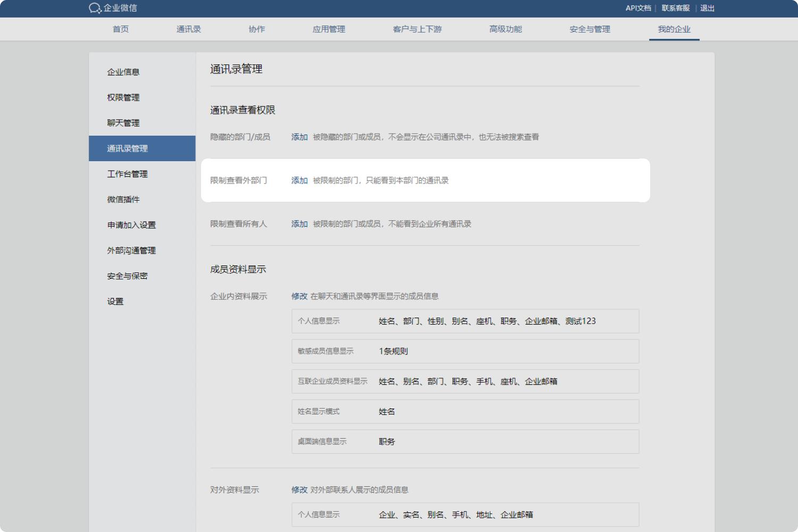
Task: Click 修改 for 对外资料显示
Action: [x=299, y=490]
